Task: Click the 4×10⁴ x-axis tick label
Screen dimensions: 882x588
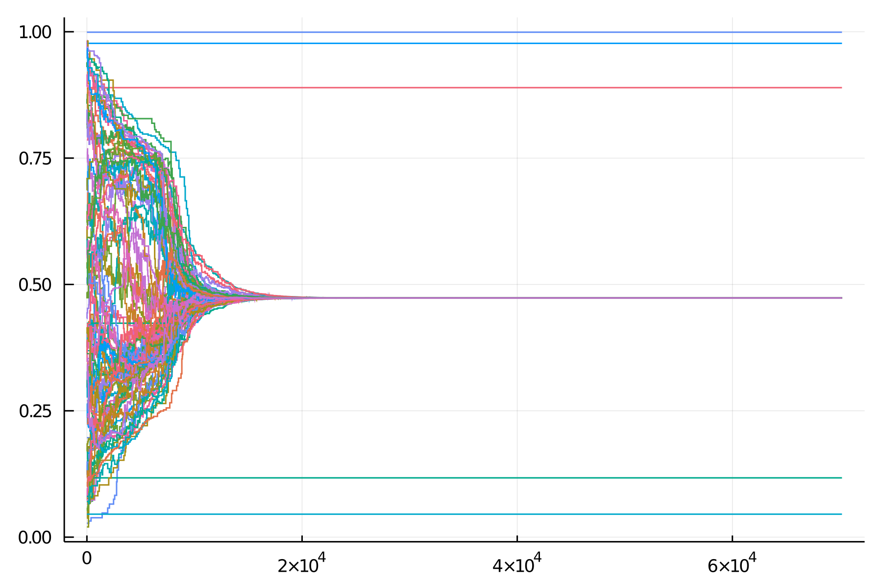Action: point(518,564)
